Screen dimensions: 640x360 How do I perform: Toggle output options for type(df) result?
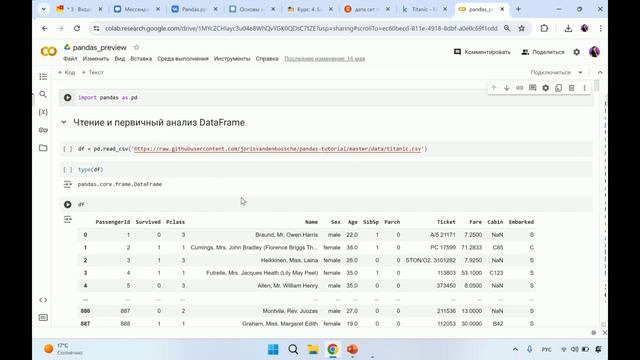67,184
